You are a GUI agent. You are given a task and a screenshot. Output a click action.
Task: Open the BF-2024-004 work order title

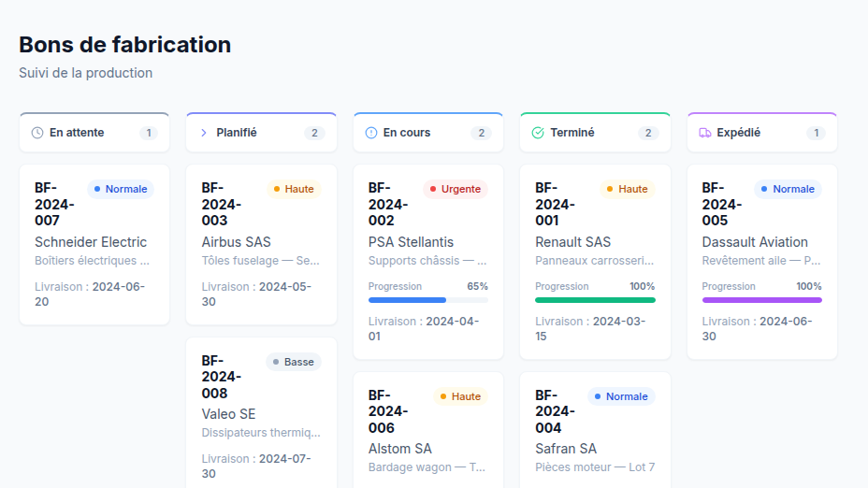[x=555, y=411]
